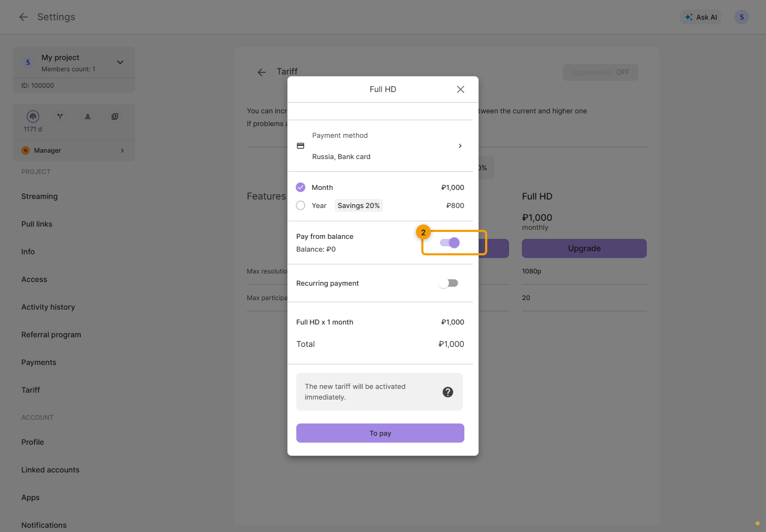Open Pull links in the sidebar
This screenshot has width=766, height=532.
pos(37,224)
